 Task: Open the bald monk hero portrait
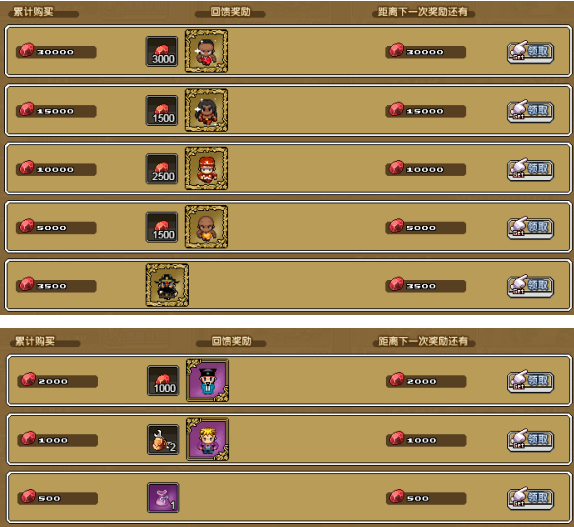point(206,227)
